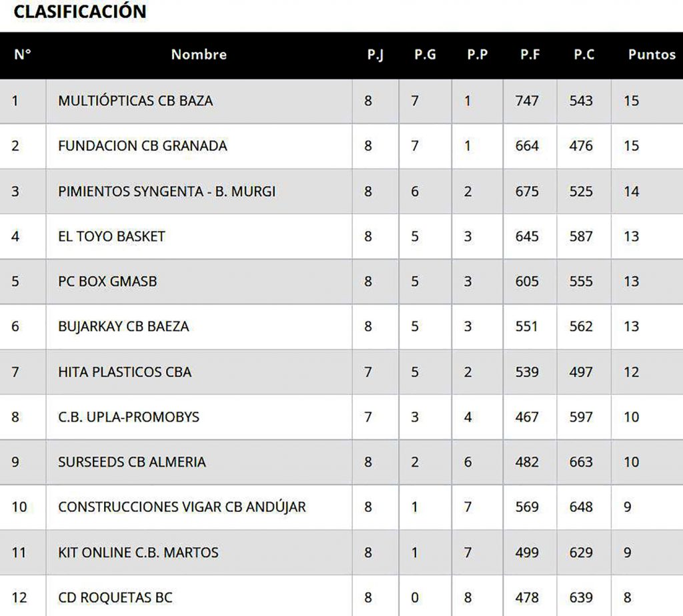Open team FUNDACION CB GRANADA

tap(143, 145)
